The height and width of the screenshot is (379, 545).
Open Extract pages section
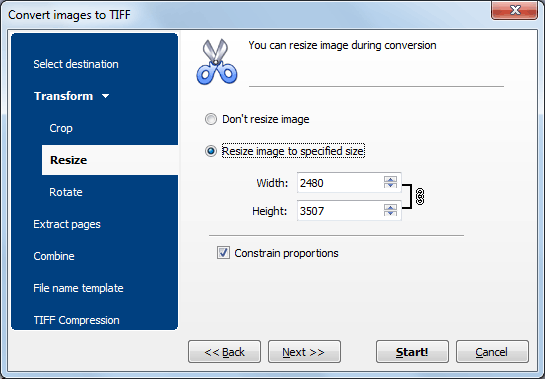click(67, 224)
